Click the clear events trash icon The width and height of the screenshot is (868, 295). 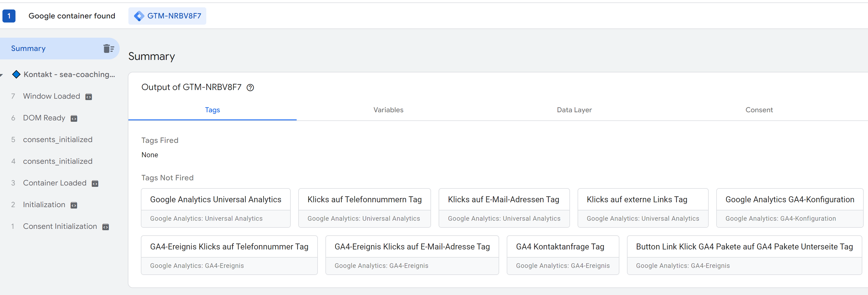click(109, 49)
